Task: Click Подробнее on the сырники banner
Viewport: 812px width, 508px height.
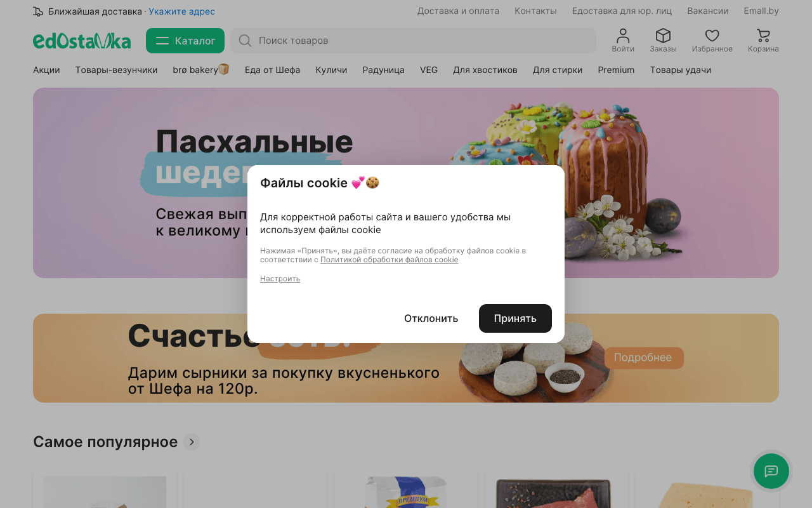Action: [x=644, y=358]
